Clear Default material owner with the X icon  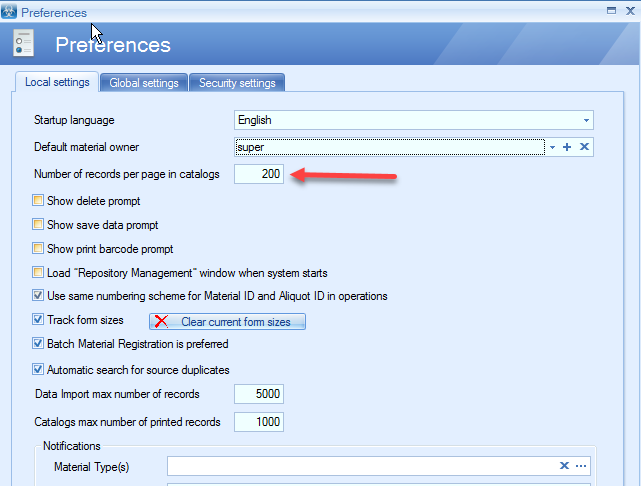point(584,147)
